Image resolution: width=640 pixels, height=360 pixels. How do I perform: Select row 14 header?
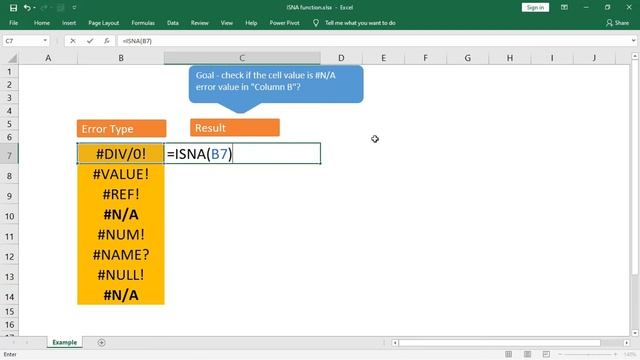coord(9,296)
